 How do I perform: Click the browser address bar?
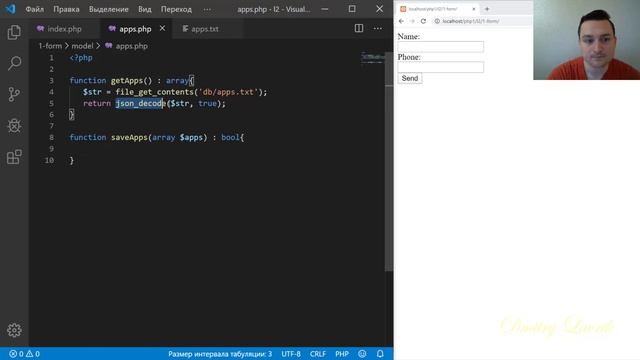click(x=482, y=21)
